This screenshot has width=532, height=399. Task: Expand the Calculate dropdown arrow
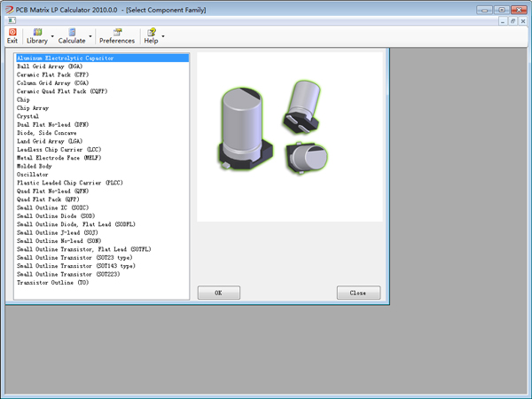90,36
